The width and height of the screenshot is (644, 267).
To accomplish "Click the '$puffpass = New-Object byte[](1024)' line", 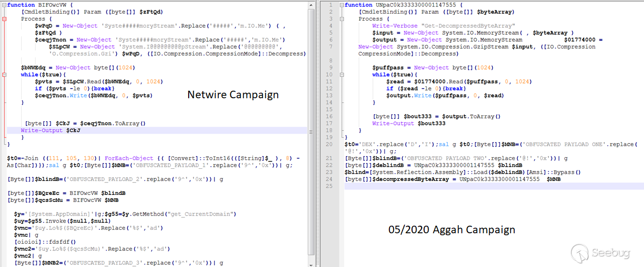I will coord(433,68).
